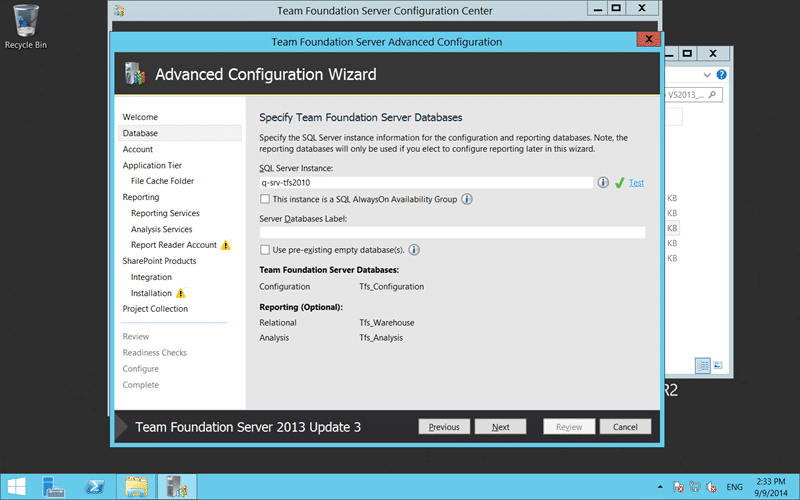Show hidden system tray icons arrow
Viewport: 800px width, 500px height.
click(660, 487)
